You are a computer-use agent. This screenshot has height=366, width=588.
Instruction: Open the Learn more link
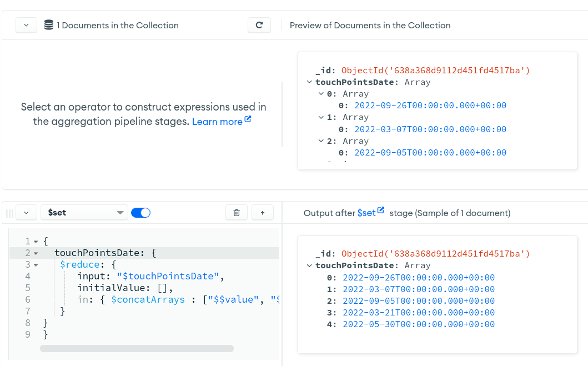pos(217,122)
